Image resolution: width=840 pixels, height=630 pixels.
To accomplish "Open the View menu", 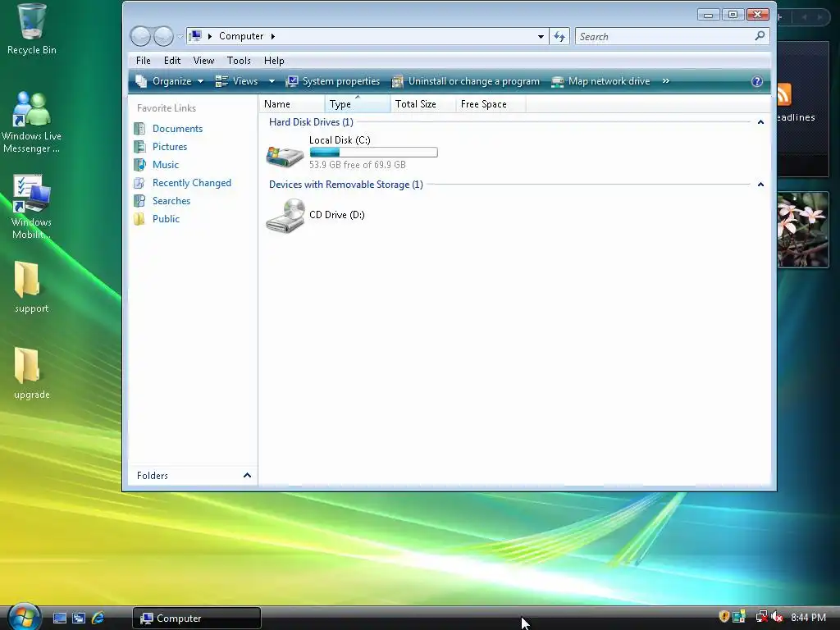I will (203, 61).
